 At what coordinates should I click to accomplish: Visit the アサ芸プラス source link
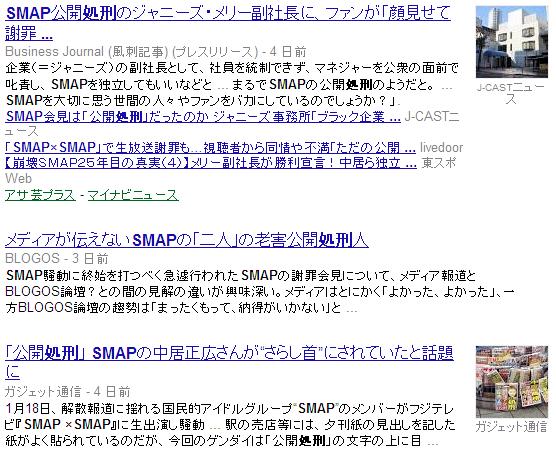40,195
